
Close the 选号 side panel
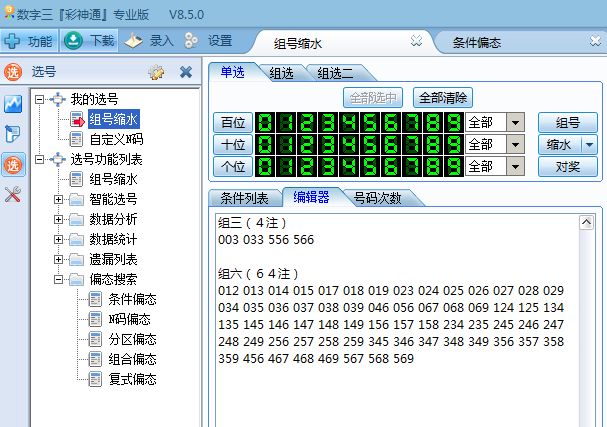click(185, 72)
